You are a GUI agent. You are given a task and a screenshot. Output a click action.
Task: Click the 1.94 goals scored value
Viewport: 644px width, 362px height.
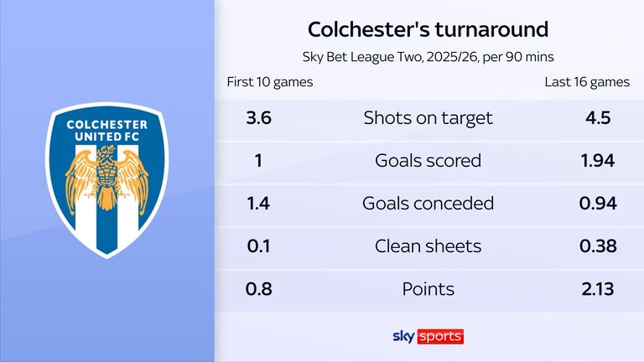pyautogui.click(x=599, y=160)
